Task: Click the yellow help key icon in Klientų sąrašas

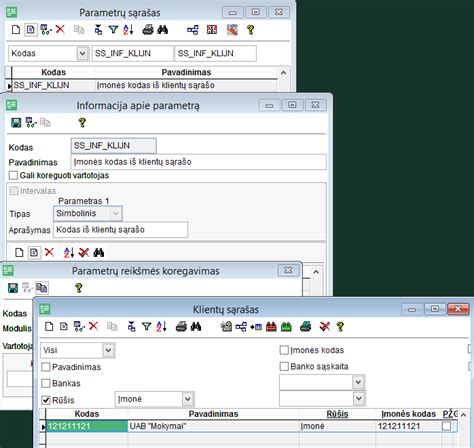Action: [x=340, y=327]
